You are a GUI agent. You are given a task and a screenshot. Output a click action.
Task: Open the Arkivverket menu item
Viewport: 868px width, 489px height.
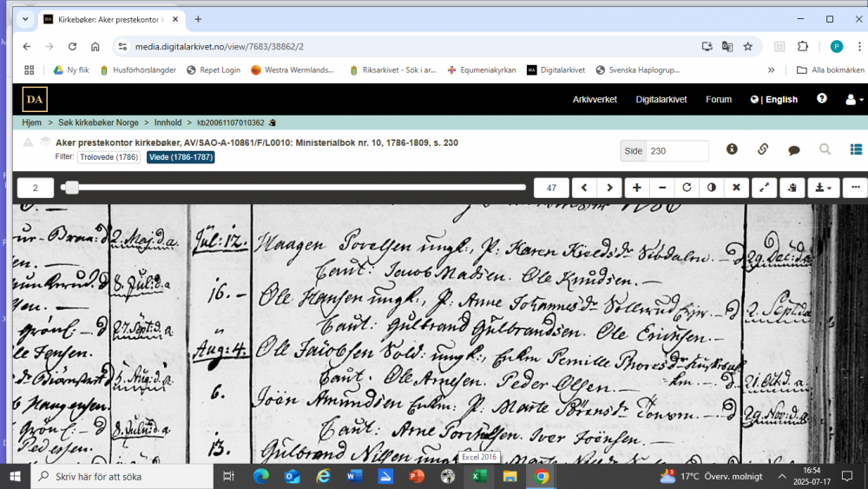595,99
